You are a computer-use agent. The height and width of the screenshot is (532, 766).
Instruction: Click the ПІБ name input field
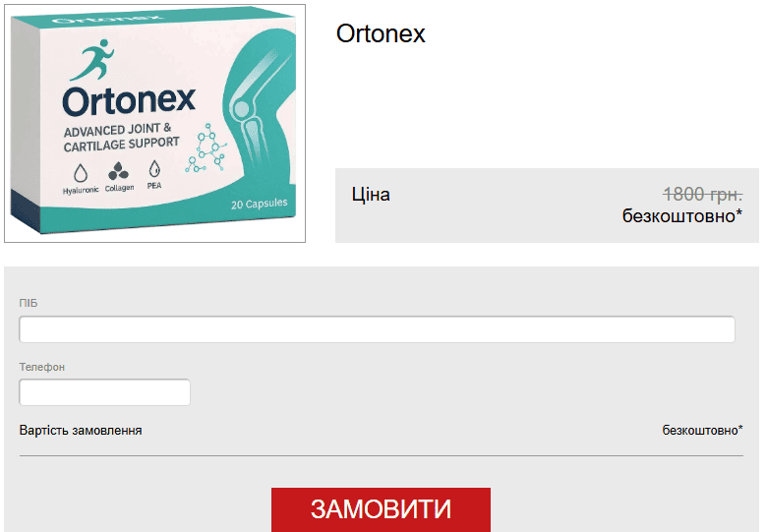point(377,329)
